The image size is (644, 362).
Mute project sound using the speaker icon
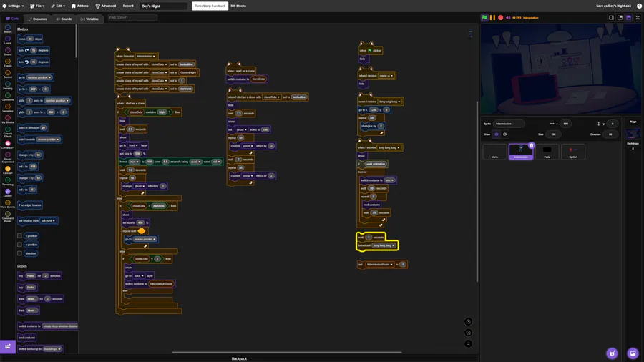(508, 18)
